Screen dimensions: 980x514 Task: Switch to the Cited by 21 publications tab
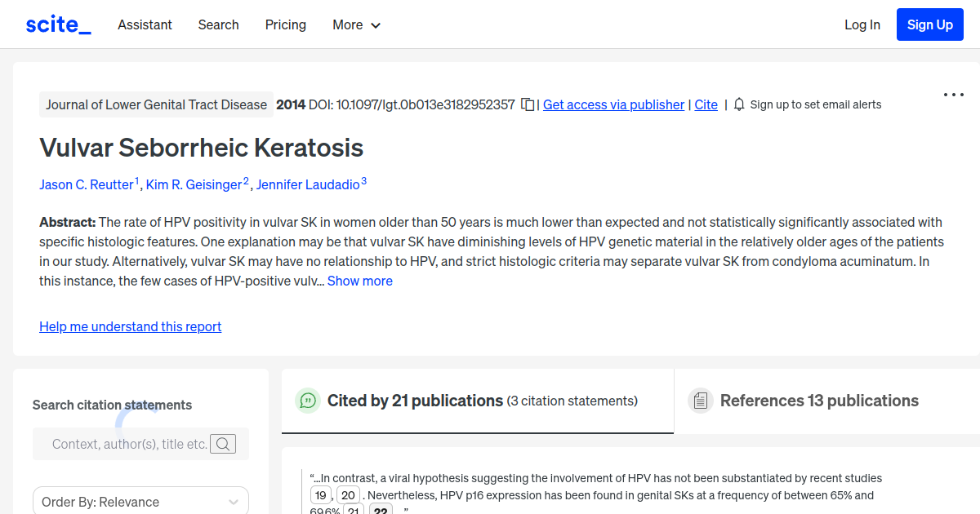coord(414,401)
